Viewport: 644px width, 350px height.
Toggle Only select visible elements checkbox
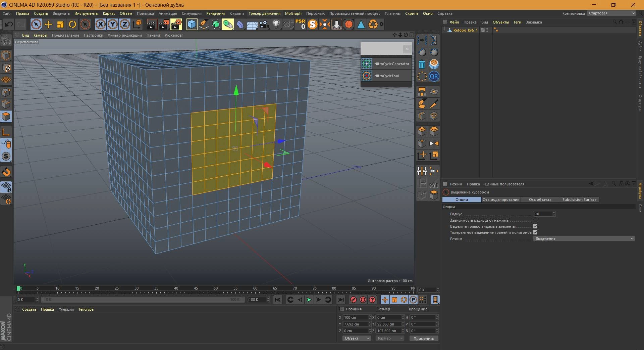coord(535,226)
